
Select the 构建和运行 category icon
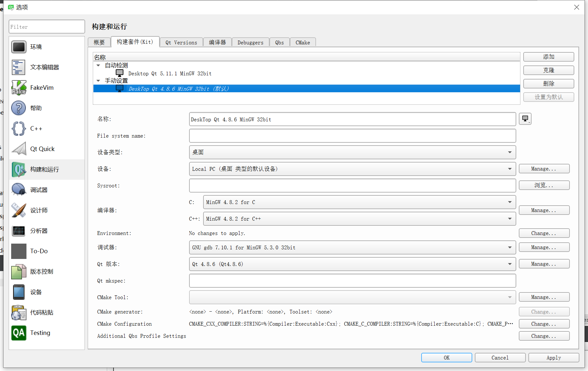point(18,170)
